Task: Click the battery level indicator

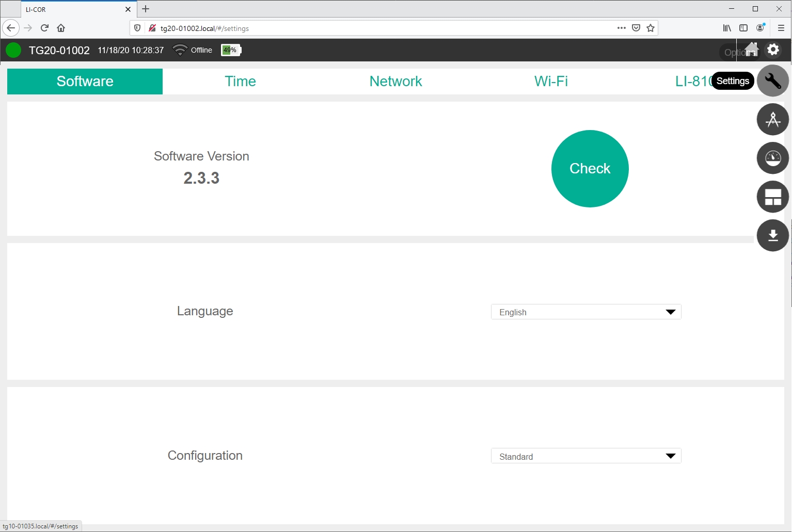Action: click(x=231, y=50)
